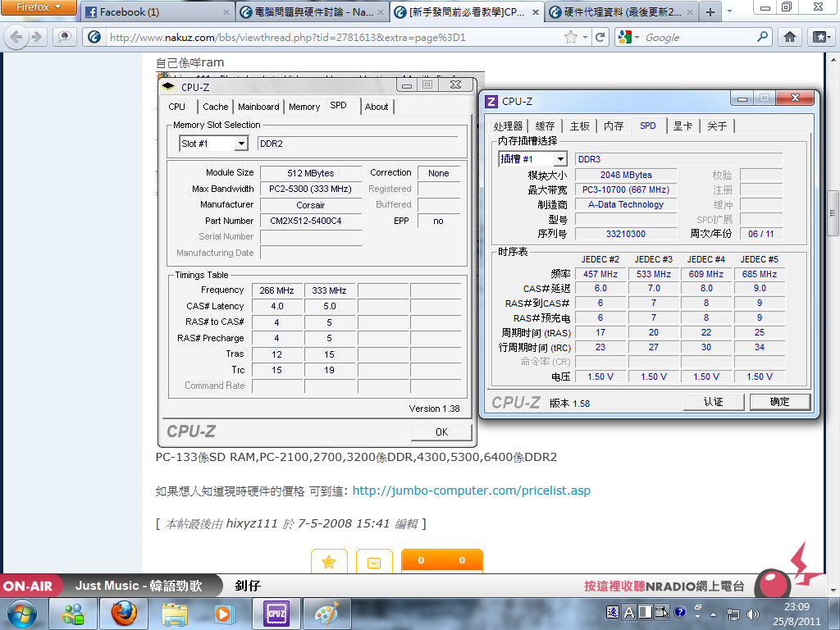The height and width of the screenshot is (630, 840).
Task: Select the 显卡 tab in CPU-Z
Action: click(682, 126)
